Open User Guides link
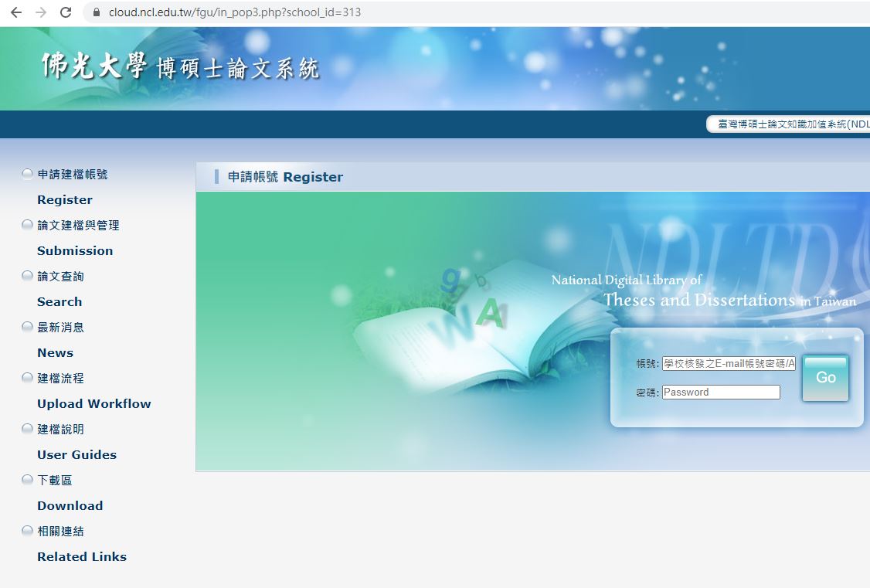Viewport: 870px width, 588px height. [76, 455]
